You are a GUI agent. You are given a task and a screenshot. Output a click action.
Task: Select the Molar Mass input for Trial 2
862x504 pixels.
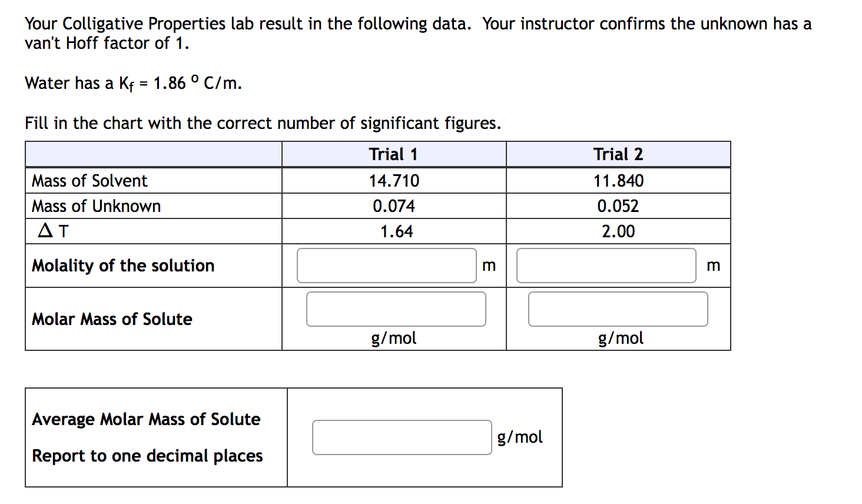[x=618, y=309]
